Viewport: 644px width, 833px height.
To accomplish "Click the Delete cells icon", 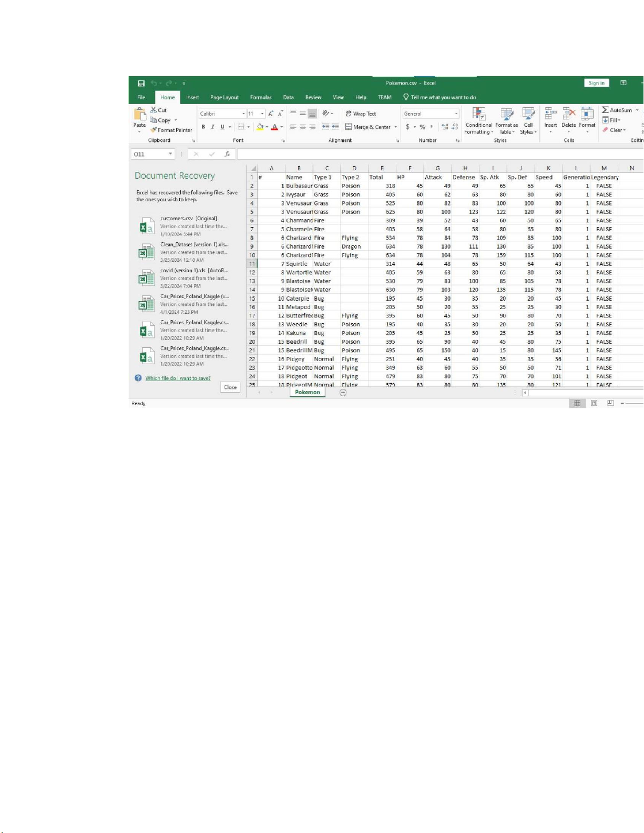I will point(568,114).
